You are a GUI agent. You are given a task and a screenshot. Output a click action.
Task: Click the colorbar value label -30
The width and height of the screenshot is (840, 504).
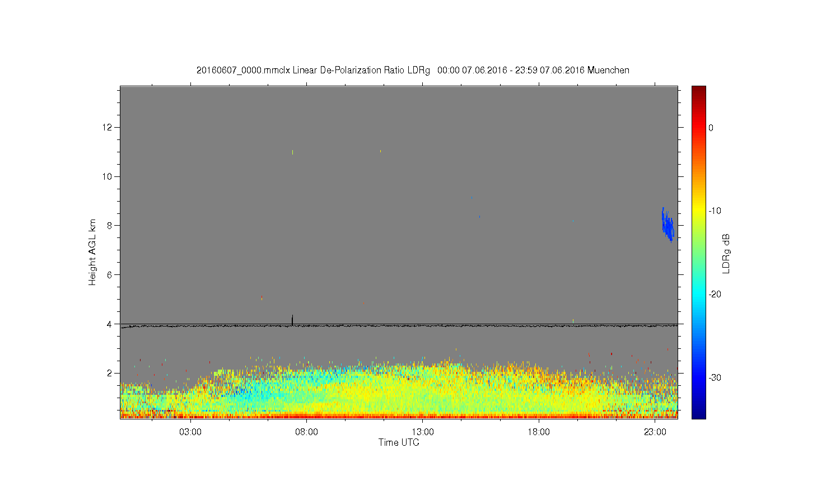click(715, 378)
